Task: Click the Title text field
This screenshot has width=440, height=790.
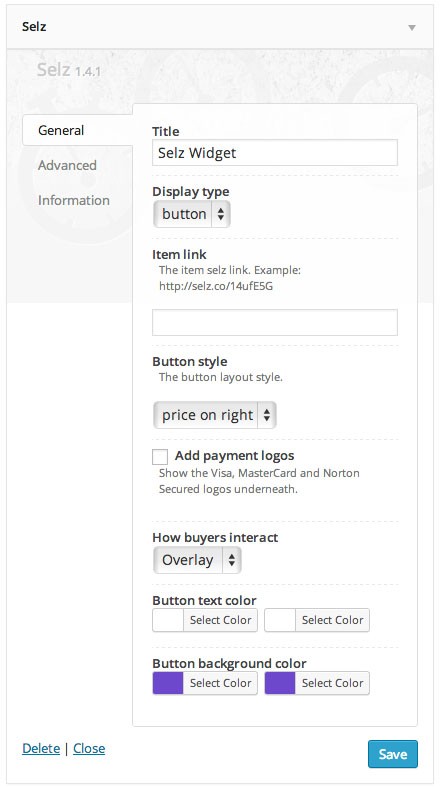Action: [x=275, y=153]
